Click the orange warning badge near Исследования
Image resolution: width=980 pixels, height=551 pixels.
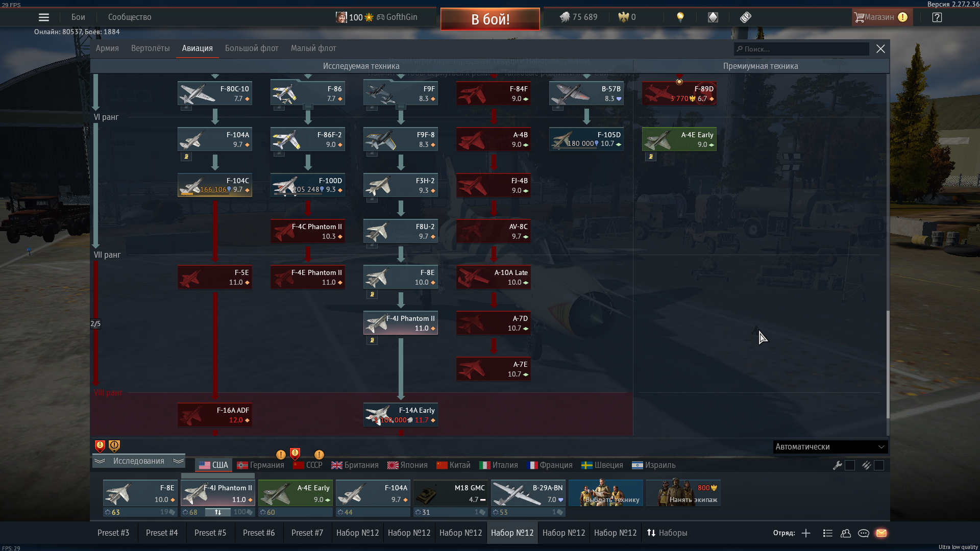point(114,446)
